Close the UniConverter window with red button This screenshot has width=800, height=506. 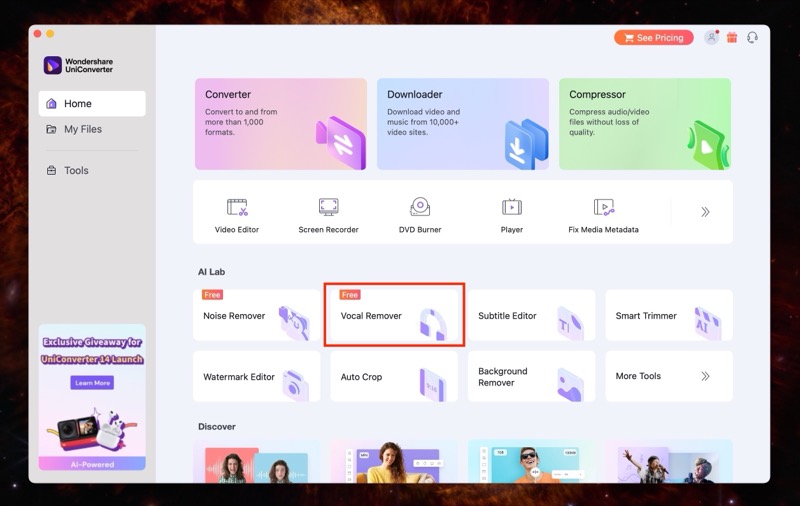pos(37,34)
